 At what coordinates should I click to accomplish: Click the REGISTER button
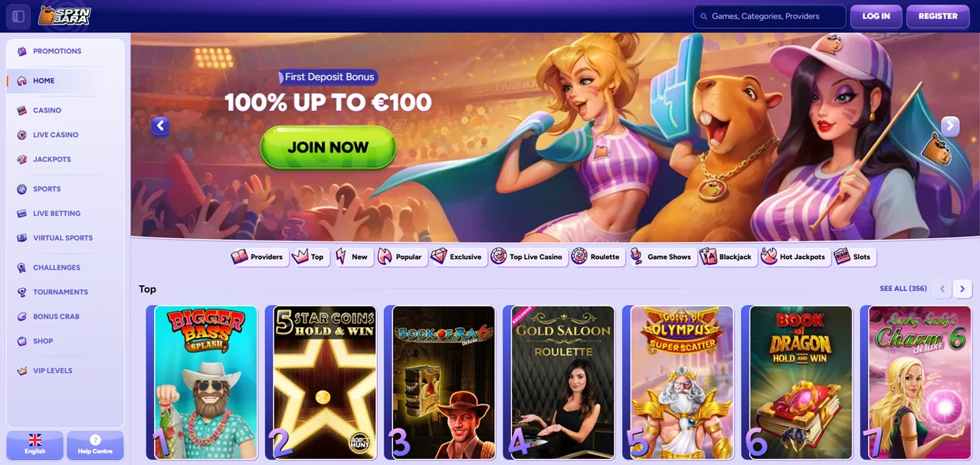tap(938, 16)
